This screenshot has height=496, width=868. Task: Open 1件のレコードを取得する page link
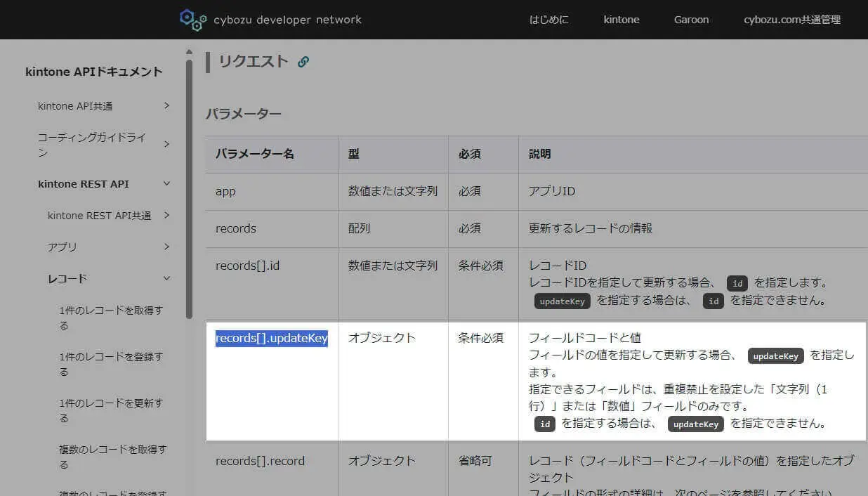[111, 318]
